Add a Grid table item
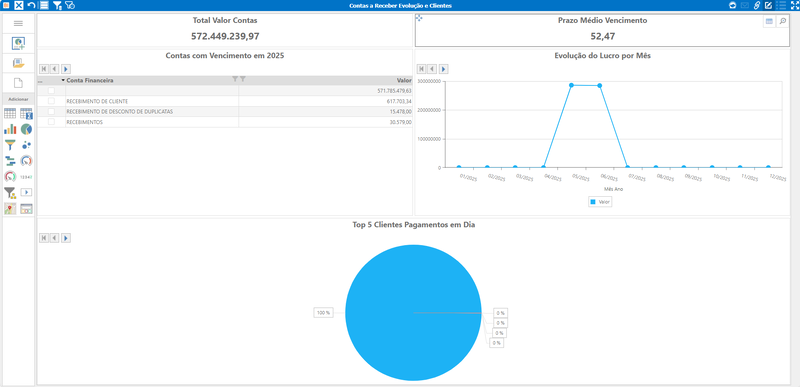The image size is (800, 387). pos(10,113)
